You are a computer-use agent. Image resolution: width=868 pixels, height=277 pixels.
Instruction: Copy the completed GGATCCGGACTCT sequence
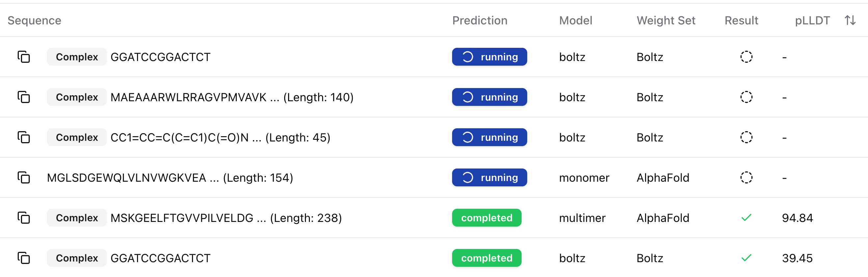coord(24,258)
